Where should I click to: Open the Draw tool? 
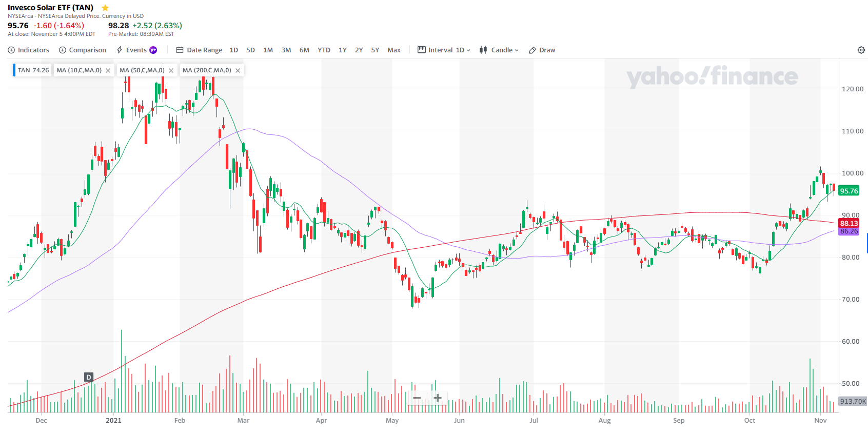[542, 50]
